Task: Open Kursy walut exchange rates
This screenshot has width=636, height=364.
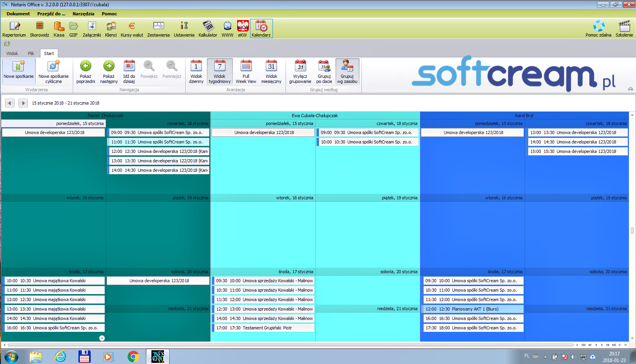Action: 132,29
